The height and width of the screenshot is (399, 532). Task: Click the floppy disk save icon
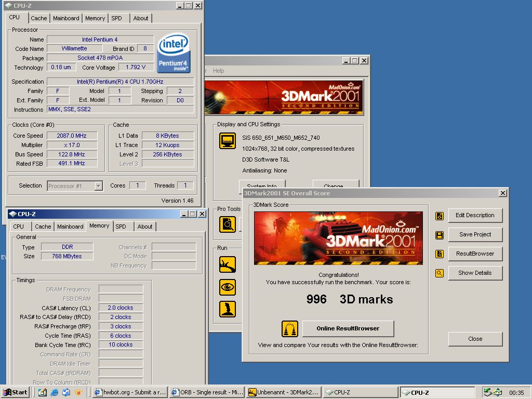pos(440,235)
